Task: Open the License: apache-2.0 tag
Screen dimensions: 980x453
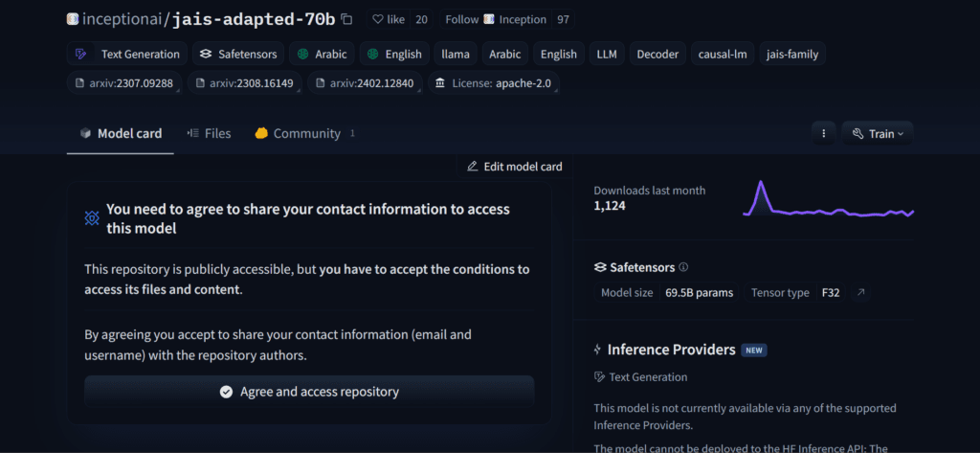Action: coord(493,82)
